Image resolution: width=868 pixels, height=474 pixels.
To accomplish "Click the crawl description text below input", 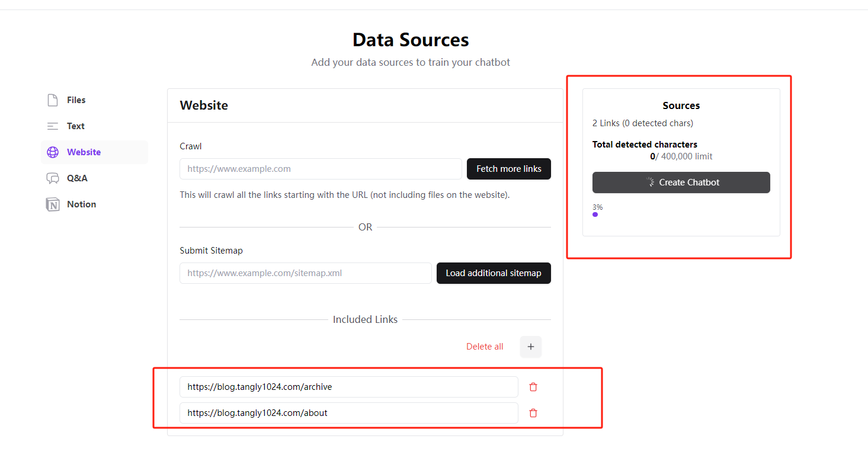I will [x=345, y=195].
